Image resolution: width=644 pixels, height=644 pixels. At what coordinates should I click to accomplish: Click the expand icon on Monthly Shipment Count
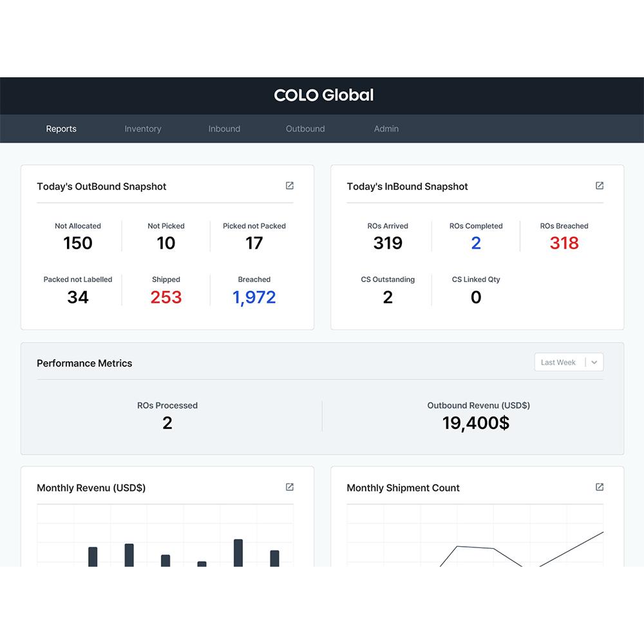coord(600,487)
